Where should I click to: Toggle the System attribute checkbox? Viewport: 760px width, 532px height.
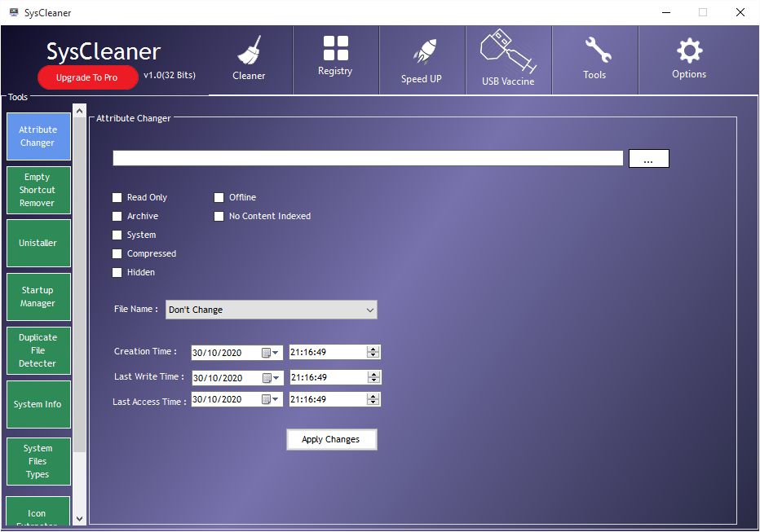pyautogui.click(x=117, y=235)
